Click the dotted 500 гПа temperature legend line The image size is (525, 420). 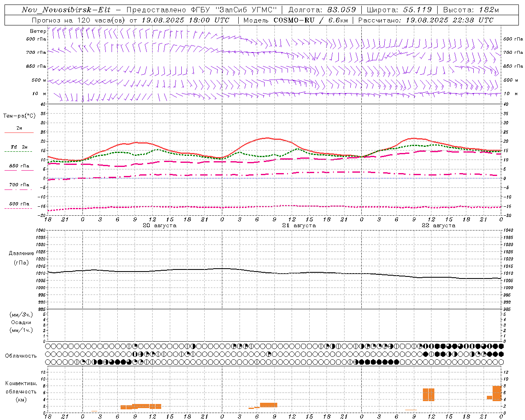tap(18, 208)
